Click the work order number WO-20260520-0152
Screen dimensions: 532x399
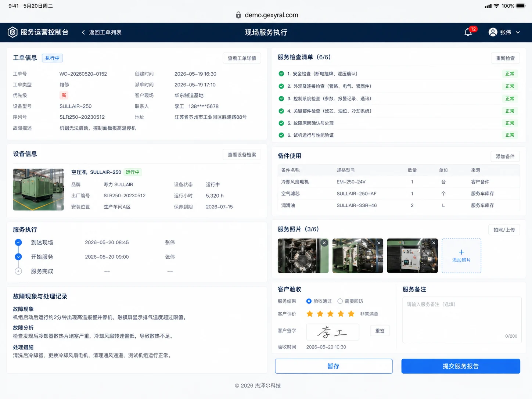point(83,74)
